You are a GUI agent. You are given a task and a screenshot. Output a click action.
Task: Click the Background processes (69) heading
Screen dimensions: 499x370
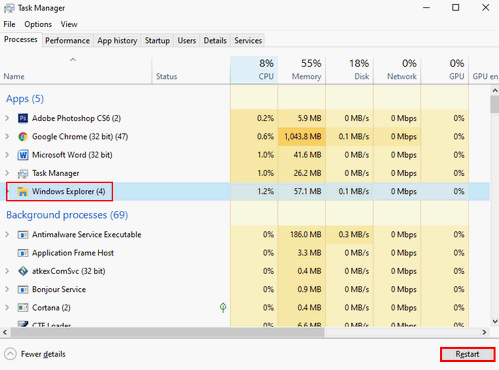coord(67,215)
